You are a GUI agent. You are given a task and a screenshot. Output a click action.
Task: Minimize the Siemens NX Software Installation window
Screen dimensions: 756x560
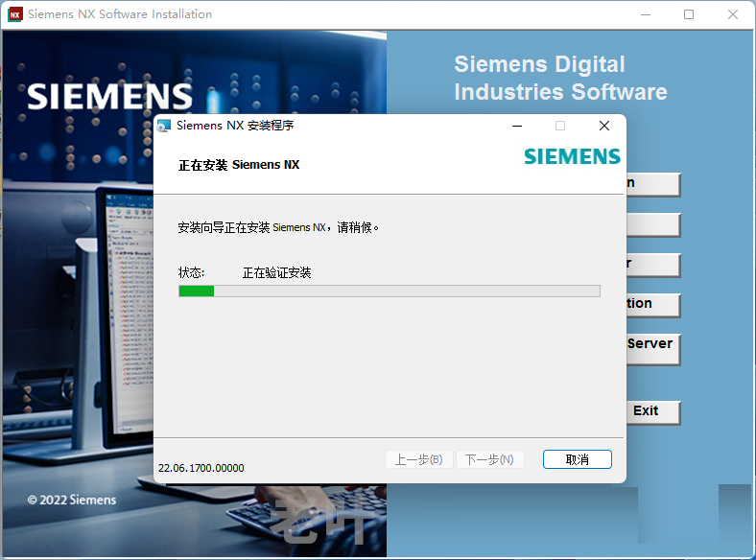pyautogui.click(x=646, y=14)
